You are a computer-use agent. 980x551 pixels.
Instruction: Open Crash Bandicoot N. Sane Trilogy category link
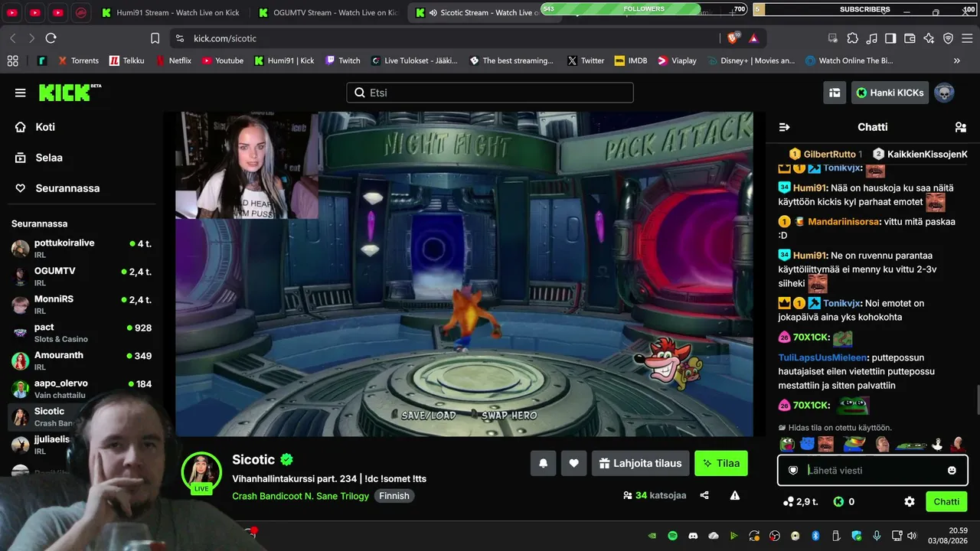pos(300,496)
